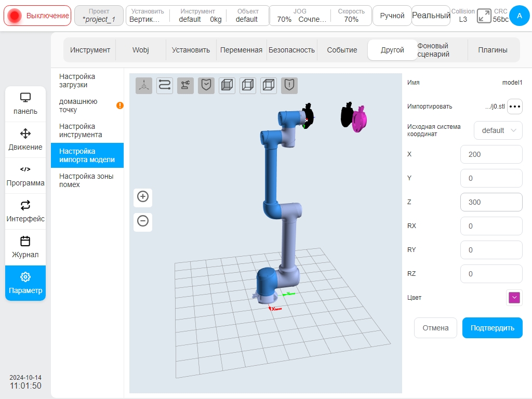This screenshot has width=532, height=399.
Task: Open the Проект project_1 selector
Action: [x=99, y=16]
